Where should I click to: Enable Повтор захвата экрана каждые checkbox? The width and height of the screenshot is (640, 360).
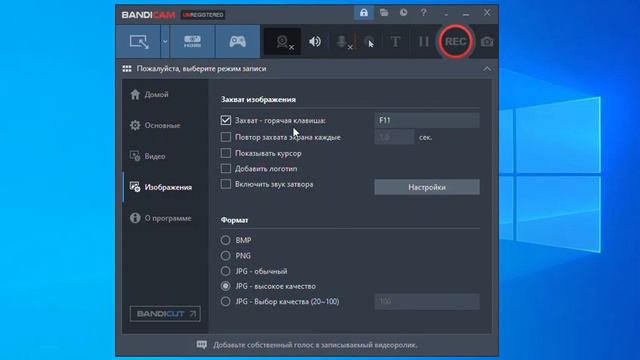click(x=226, y=137)
